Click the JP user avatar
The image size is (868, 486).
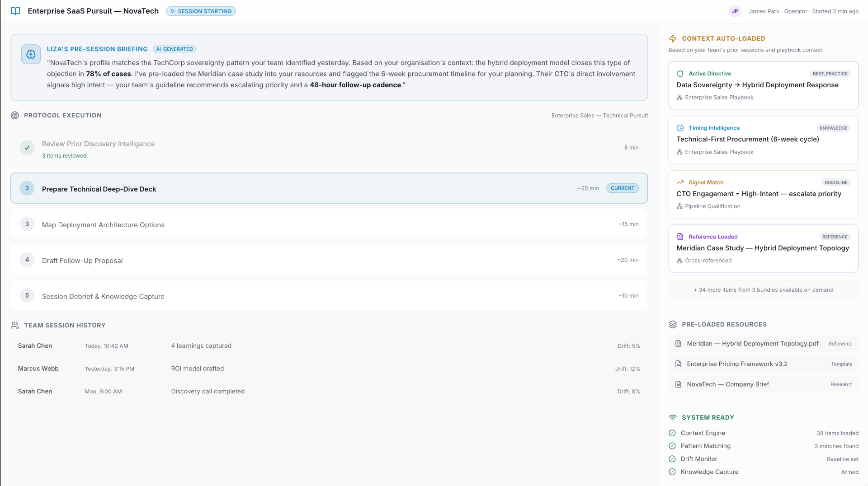point(735,11)
